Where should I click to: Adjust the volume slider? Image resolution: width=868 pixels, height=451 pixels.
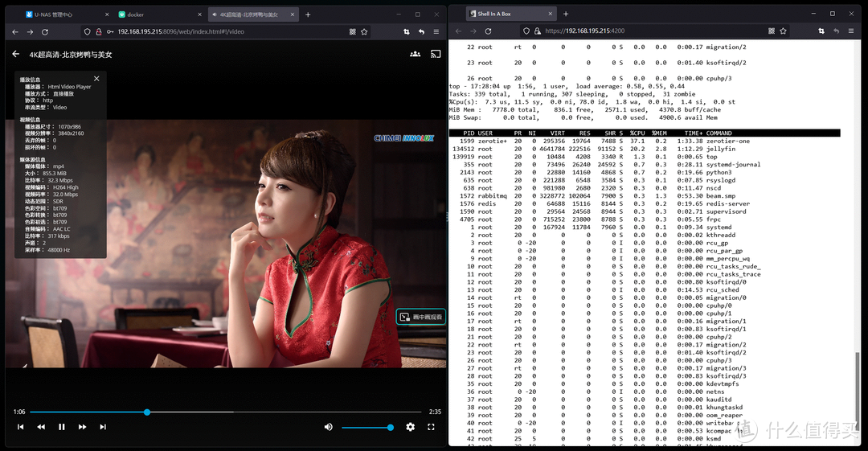[x=366, y=428]
